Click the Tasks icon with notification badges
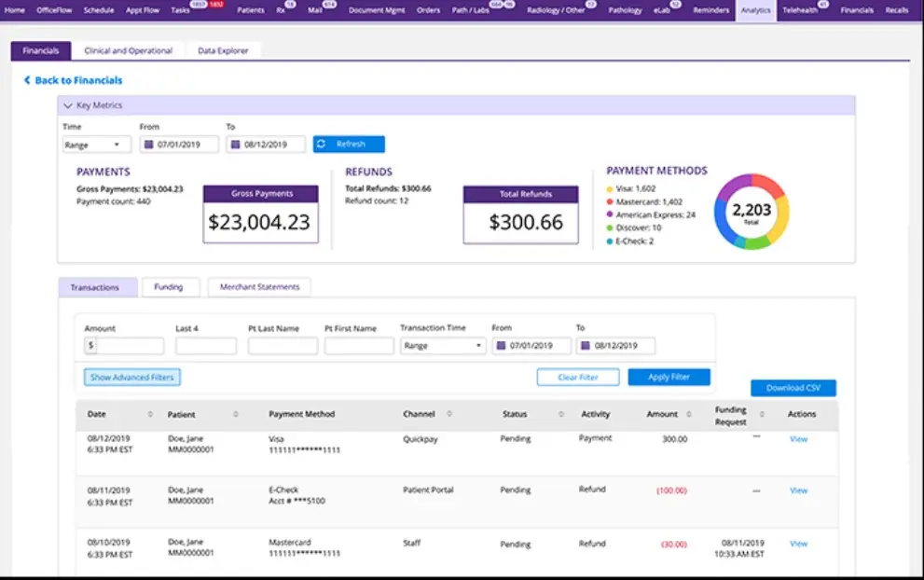 [x=179, y=9]
